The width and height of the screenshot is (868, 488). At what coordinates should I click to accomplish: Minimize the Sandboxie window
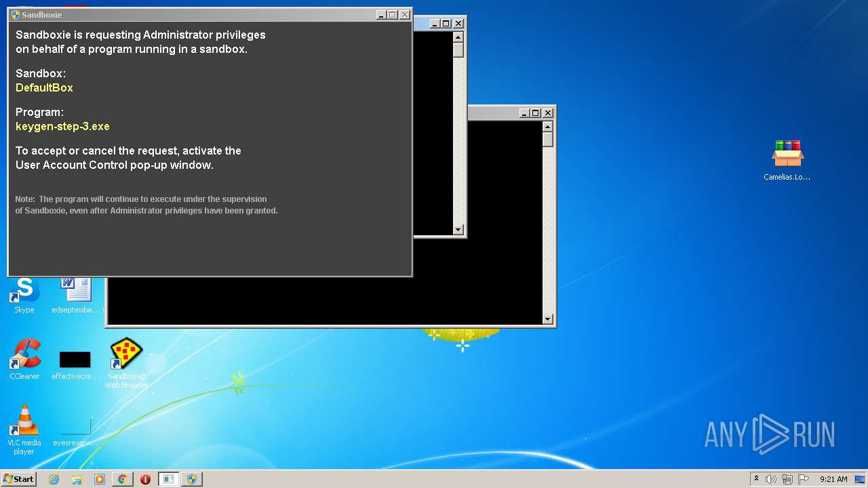click(381, 14)
